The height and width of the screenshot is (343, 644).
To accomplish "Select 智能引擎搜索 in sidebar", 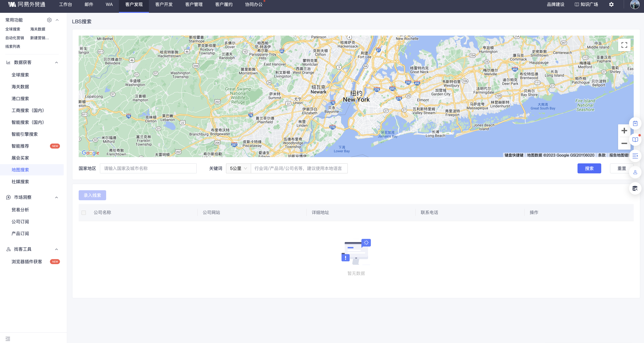I will (x=25, y=134).
